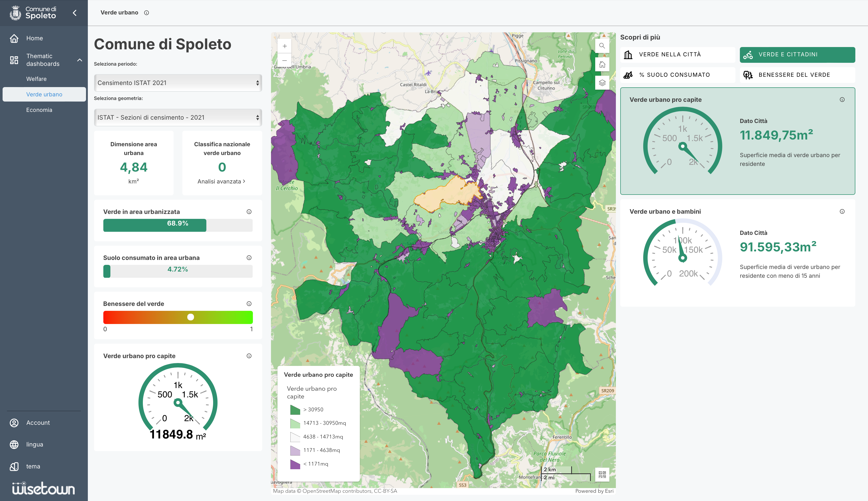The image size is (868, 501).
Task: Open the Economia dashboard
Action: 39,110
